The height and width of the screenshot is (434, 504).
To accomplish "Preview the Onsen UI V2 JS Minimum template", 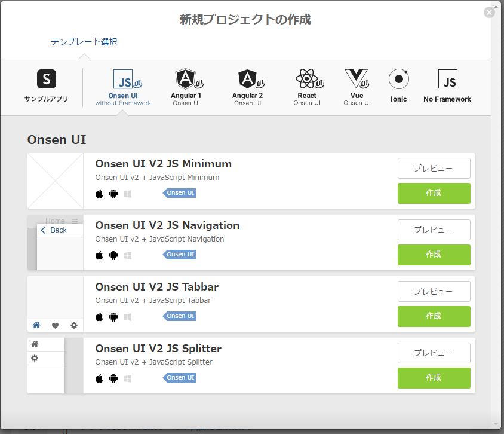I will 434,168.
